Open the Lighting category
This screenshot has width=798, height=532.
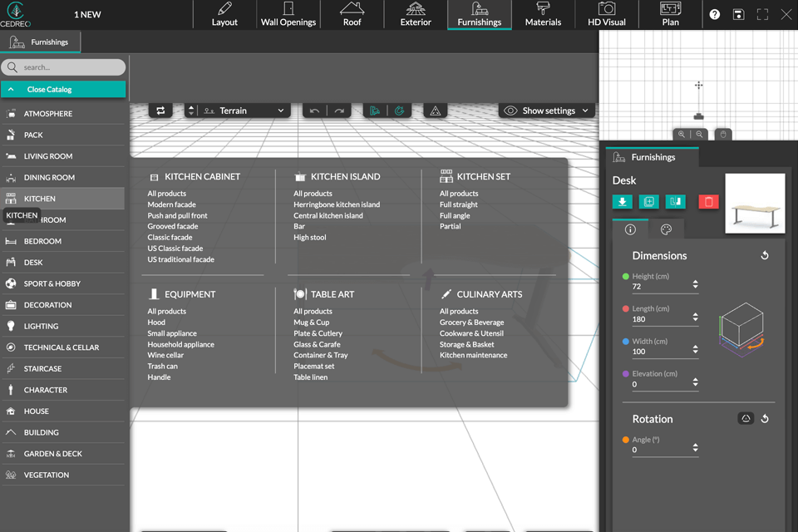coord(63,326)
